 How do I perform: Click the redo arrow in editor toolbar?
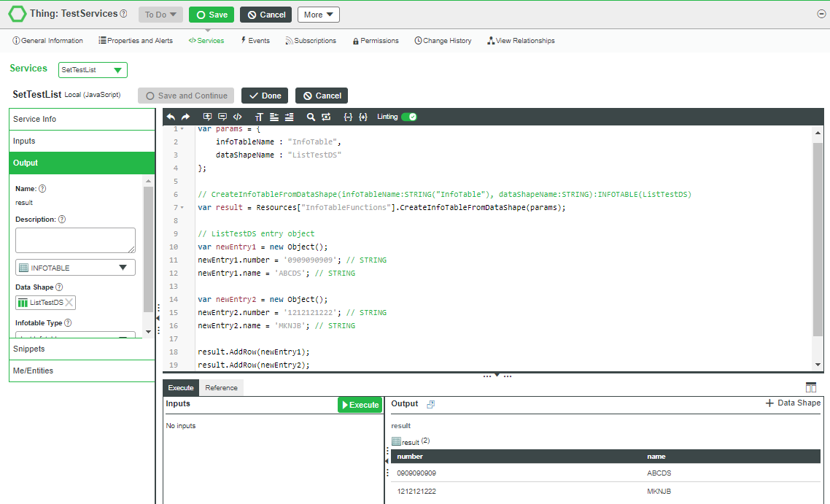(x=185, y=117)
